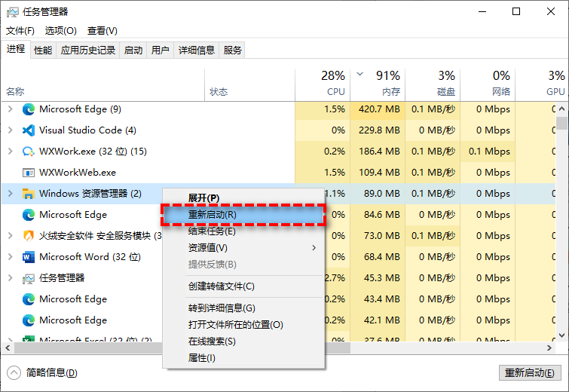Choose 展开(P) in the context menu
The height and width of the screenshot is (392, 569).
pyautogui.click(x=243, y=198)
